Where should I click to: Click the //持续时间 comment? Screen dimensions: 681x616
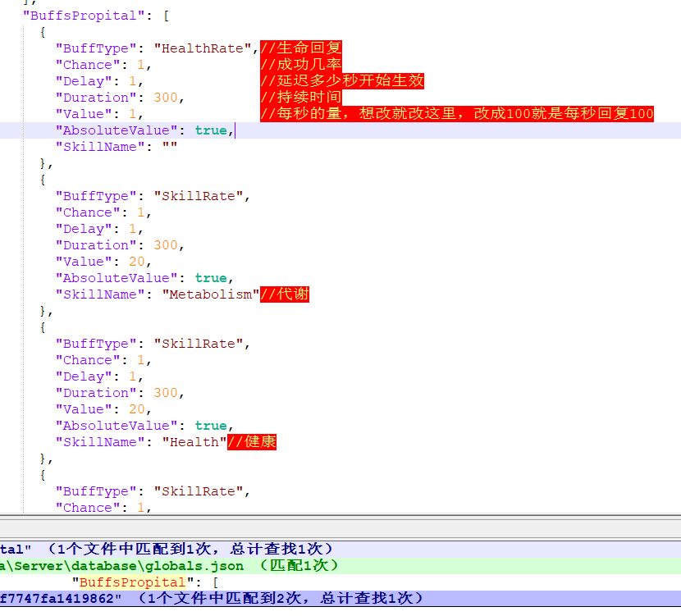(x=301, y=98)
